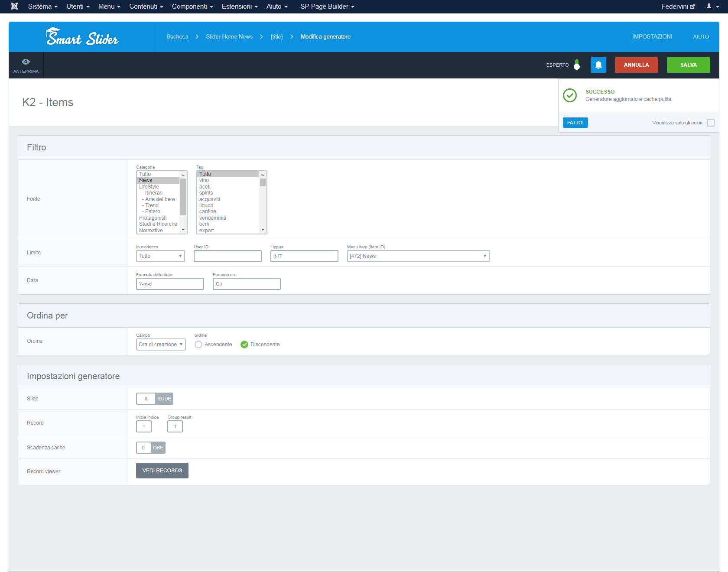Open the In evidenza dropdown

tap(160, 256)
